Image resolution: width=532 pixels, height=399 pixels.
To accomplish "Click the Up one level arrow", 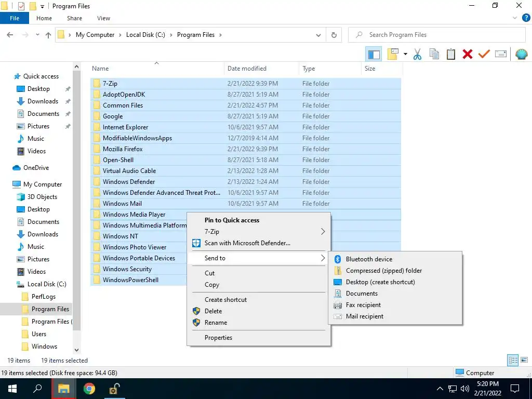I will [x=48, y=35].
